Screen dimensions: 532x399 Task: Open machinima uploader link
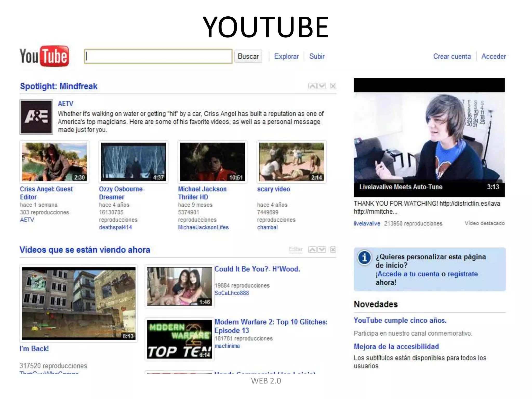pyautogui.click(x=227, y=346)
